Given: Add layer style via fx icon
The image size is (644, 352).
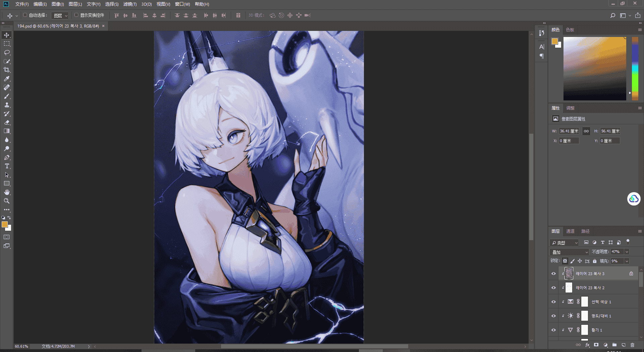Looking at the screenshot, I should pyautogui.click(x=587, y=345).
